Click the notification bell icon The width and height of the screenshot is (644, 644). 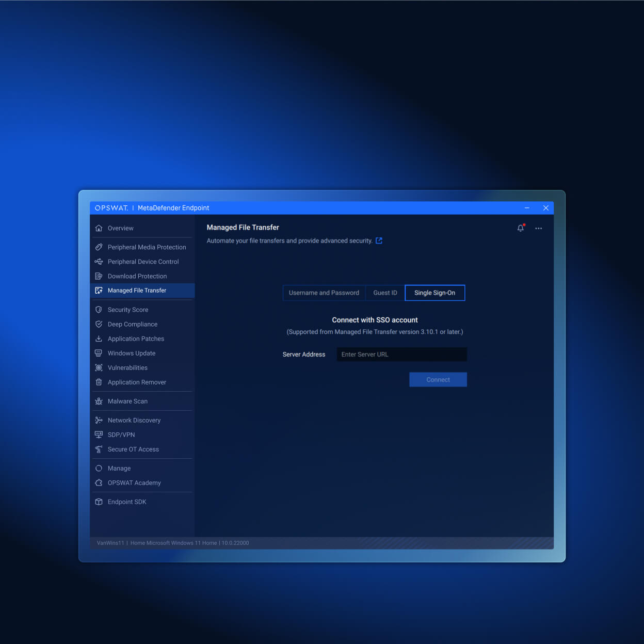coord(520,228)
